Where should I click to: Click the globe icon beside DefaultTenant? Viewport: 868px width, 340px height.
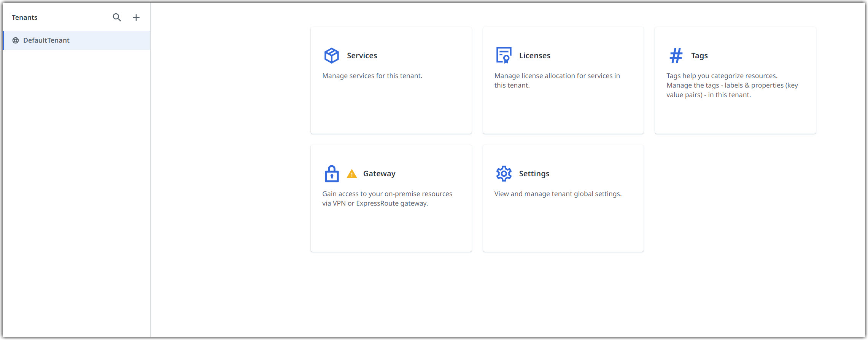click(x=16, y=40)
